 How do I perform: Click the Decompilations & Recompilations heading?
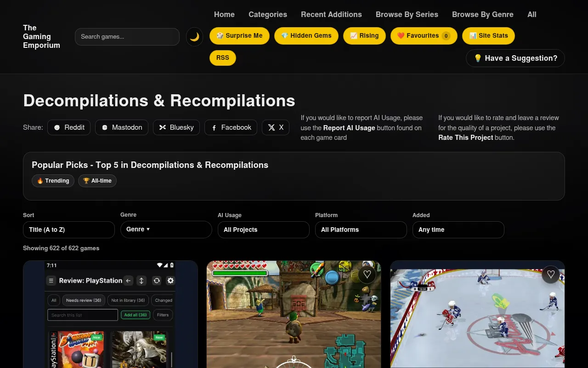tap(159, 101)
